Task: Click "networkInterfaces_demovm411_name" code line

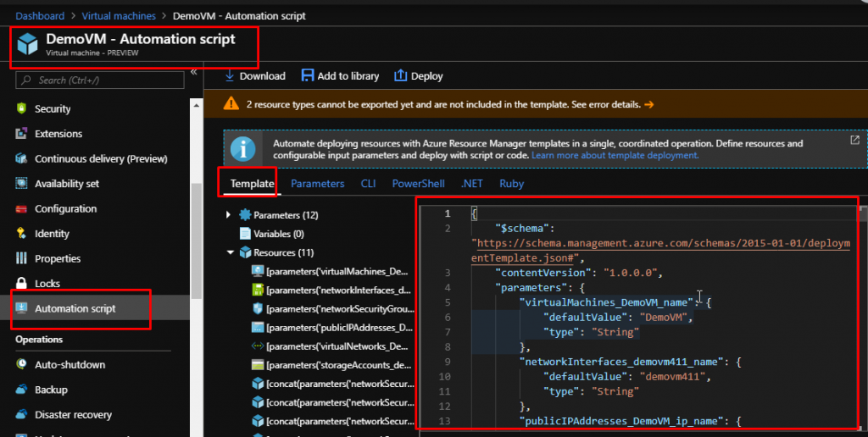Action: tap(631, 362)
